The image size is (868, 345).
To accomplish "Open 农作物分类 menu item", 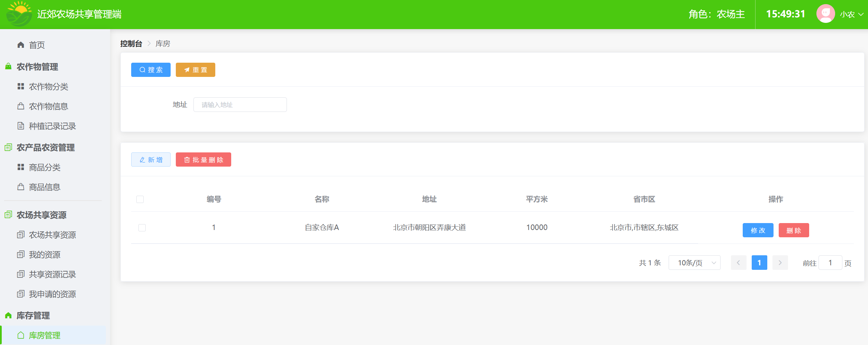I will coord(48,86).
